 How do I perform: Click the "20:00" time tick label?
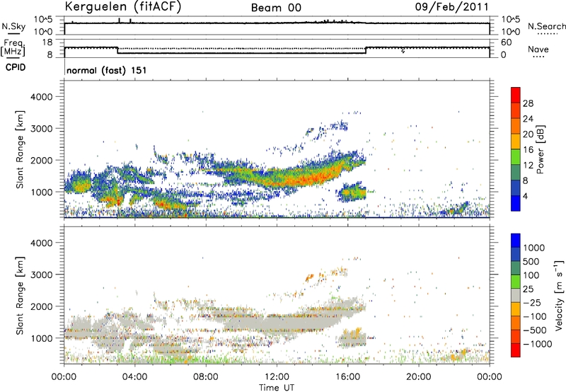coord(419,376)
